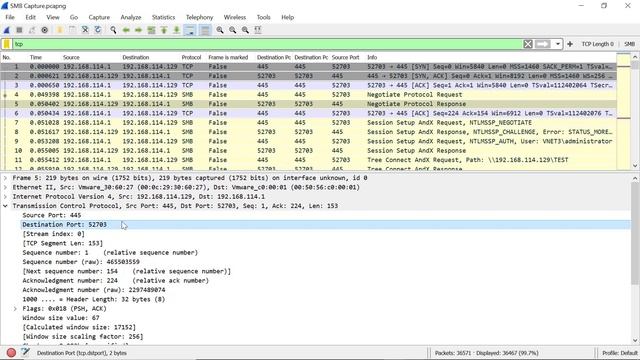Jump to the last packet

(176, 30)
